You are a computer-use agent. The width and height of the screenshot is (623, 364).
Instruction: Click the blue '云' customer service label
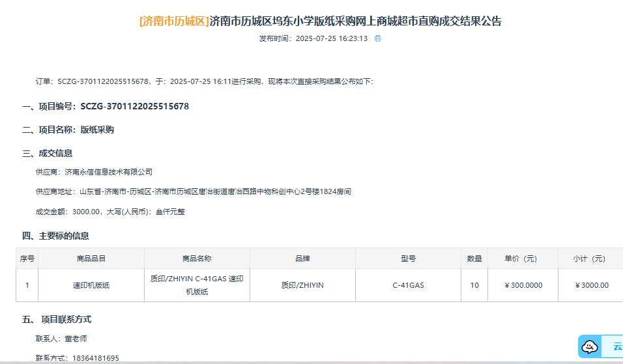616,346
